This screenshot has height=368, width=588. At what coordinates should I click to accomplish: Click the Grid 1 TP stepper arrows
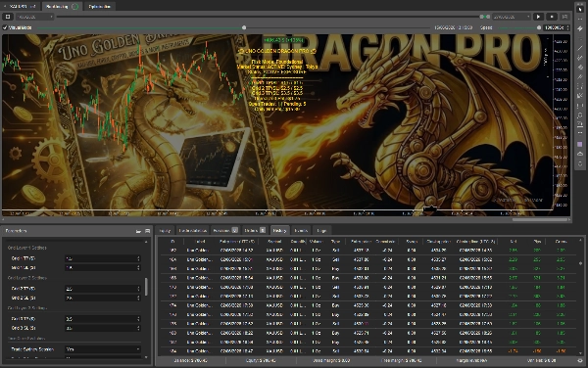(x=138, y=258)
